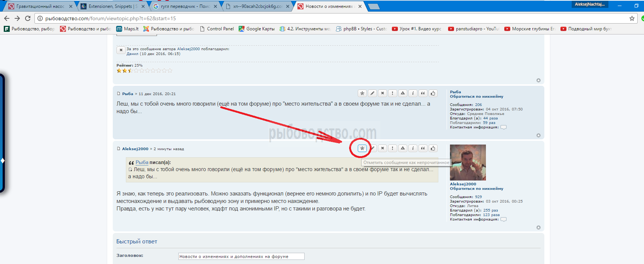Quote Aleksej2000's post using the quote icon
This screenshot has width=644, height=264.
tap(423, 148)
